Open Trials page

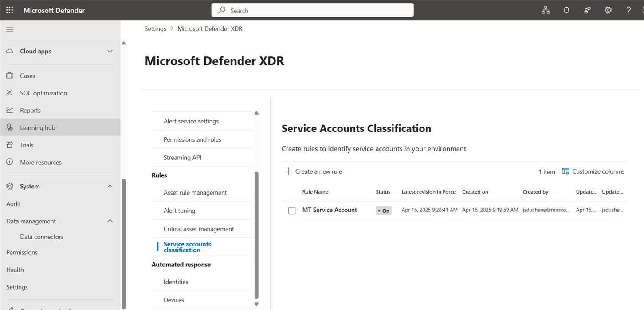coord(27,145)
